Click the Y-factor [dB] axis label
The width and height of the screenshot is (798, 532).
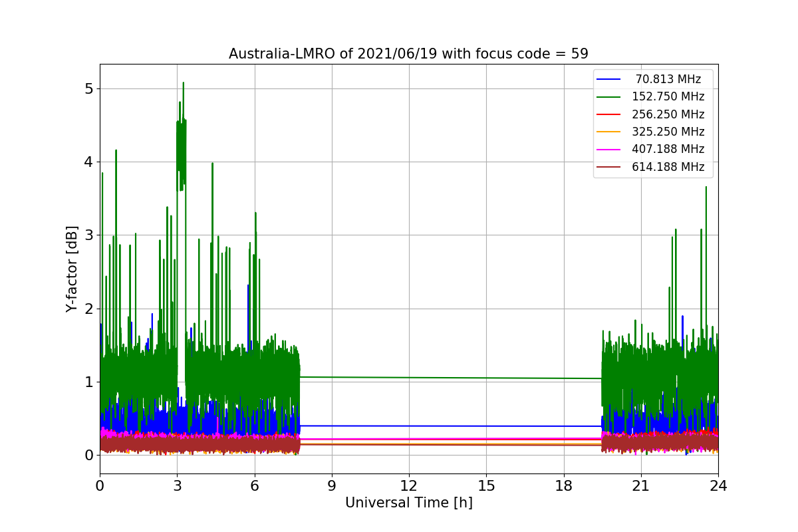(72, 269)
